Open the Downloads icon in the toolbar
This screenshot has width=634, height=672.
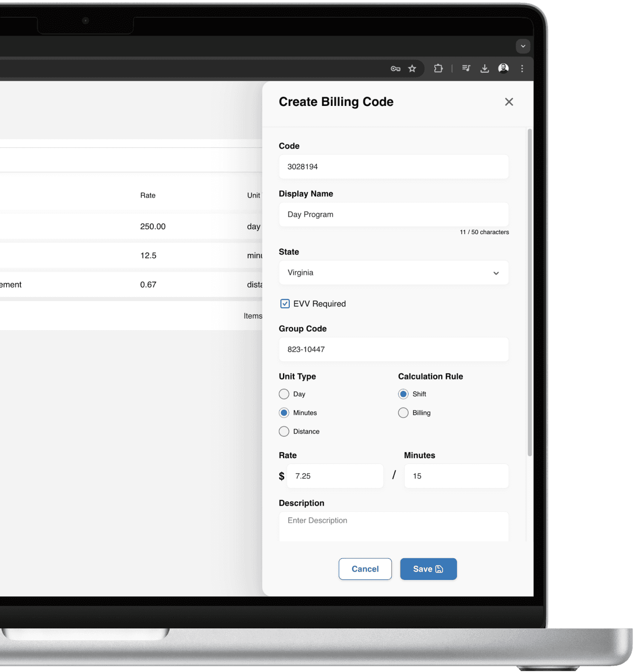pyautogui.click(x=484, y=68)
